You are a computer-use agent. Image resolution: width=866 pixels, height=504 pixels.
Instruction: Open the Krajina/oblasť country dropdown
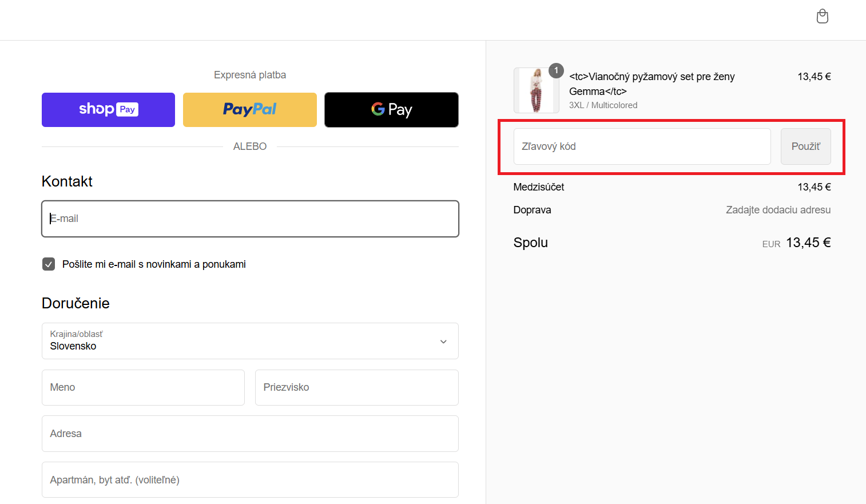(x=250, y=341)
